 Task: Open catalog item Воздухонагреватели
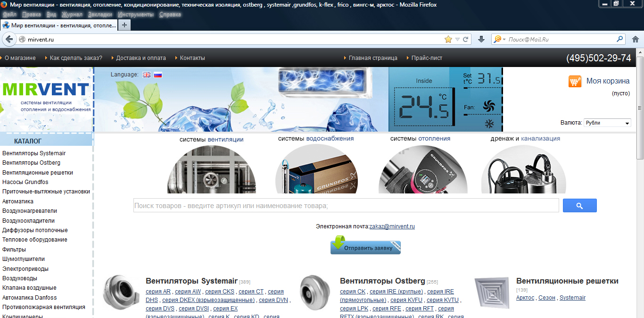30,211
